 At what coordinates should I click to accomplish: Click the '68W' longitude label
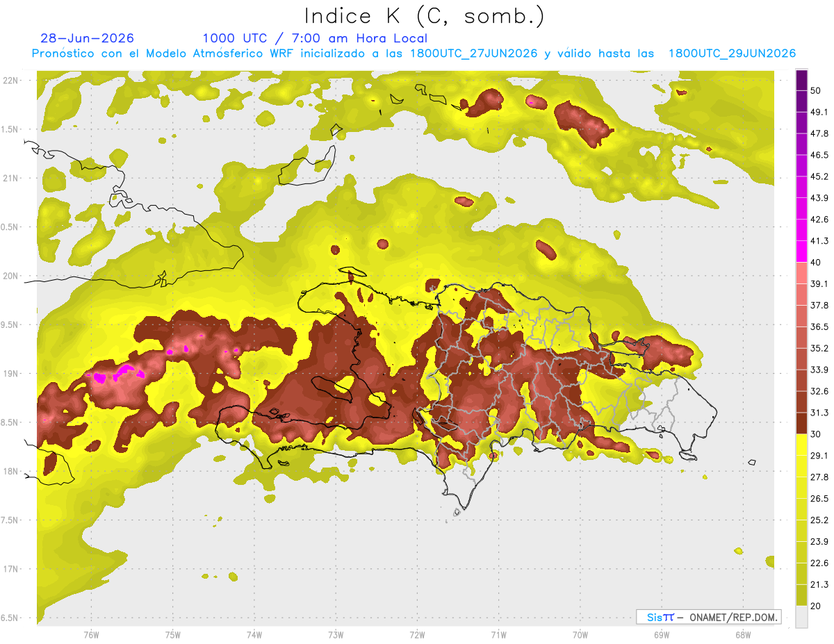[742, 634]
